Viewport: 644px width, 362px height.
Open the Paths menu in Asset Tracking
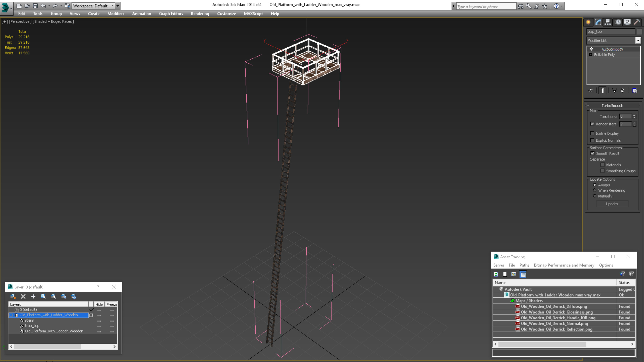pyautogui.click(x=524, y=265)
